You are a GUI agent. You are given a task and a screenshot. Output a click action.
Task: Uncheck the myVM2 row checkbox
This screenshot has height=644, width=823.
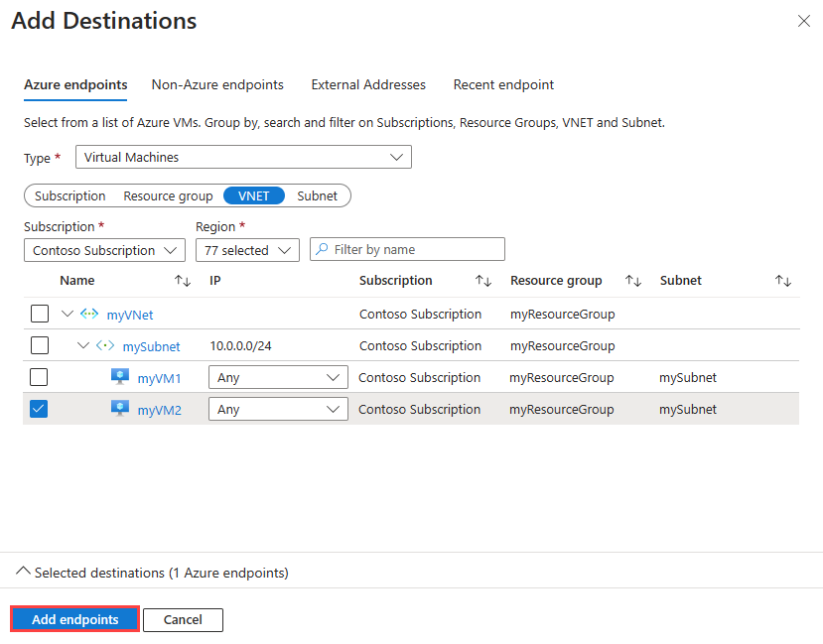tap(40, 409)
